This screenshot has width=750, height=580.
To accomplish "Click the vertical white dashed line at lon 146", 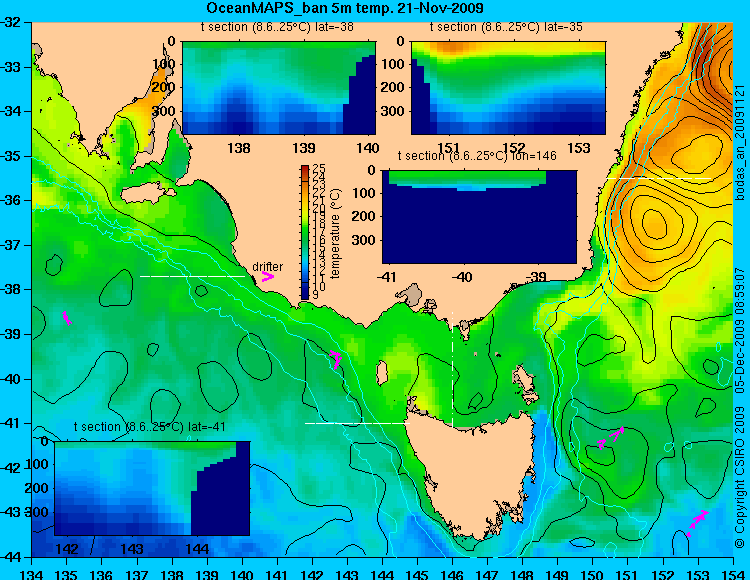I will 452,369.
